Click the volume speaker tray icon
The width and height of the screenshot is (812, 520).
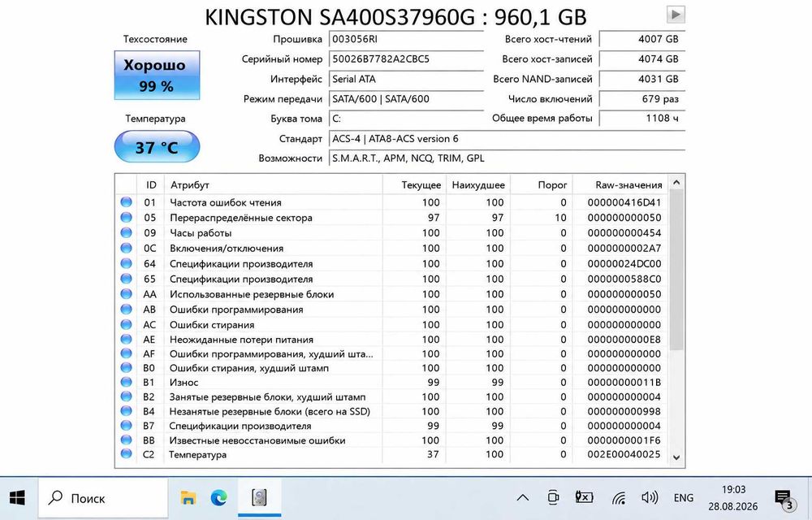(x=650, y=498)
